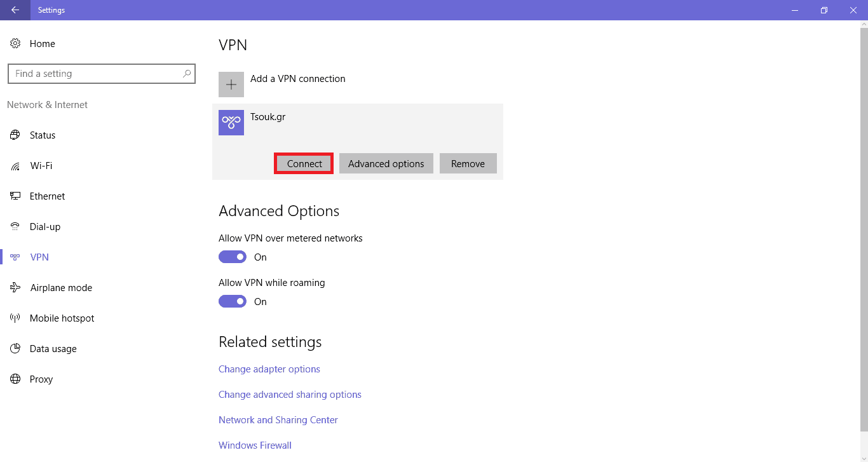This screenshot has height=462, width=868.
Task: Open Wi-Fi settings icon
Action: [x=15, y=166]
